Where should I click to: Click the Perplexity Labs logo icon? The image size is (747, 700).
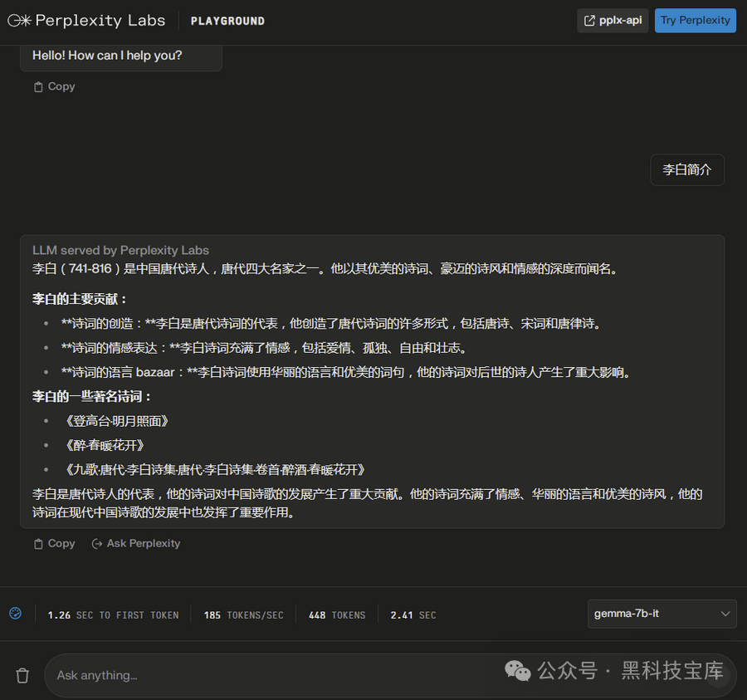pyautogui.click(x=19, y=21)
